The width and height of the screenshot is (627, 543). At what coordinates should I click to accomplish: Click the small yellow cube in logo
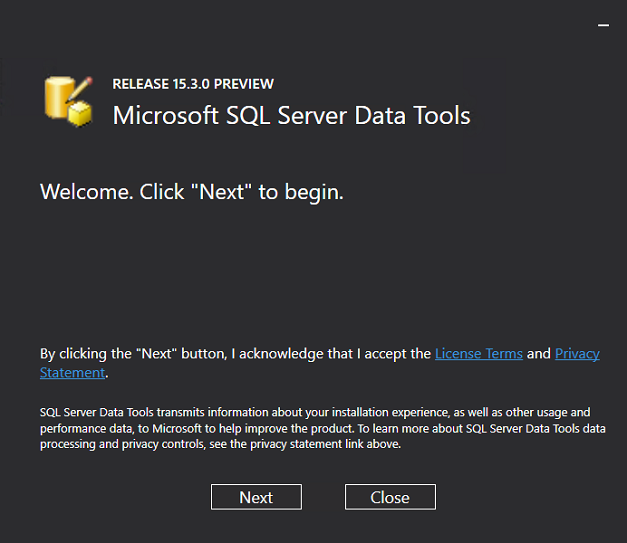80,114
